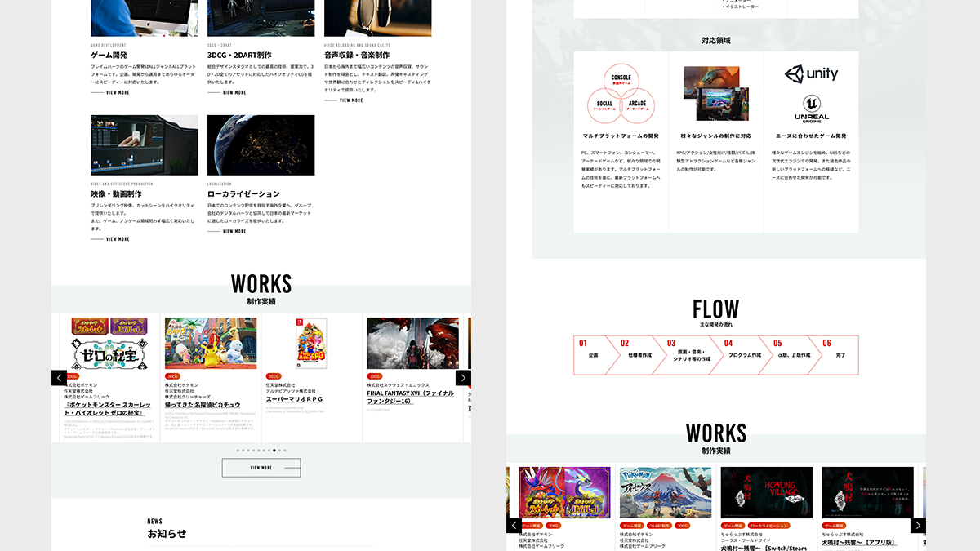
Task: Select flow step 02 仕様書作成
Action: tap(636, 355)
